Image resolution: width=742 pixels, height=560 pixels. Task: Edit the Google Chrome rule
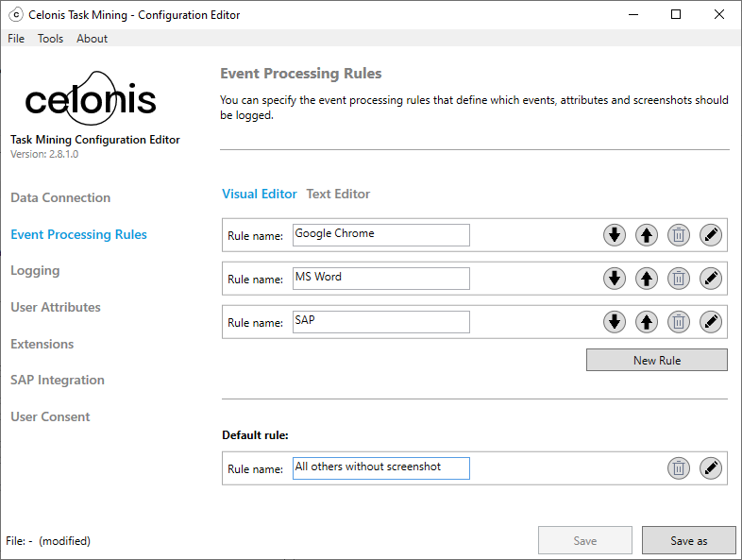point(711,235)
